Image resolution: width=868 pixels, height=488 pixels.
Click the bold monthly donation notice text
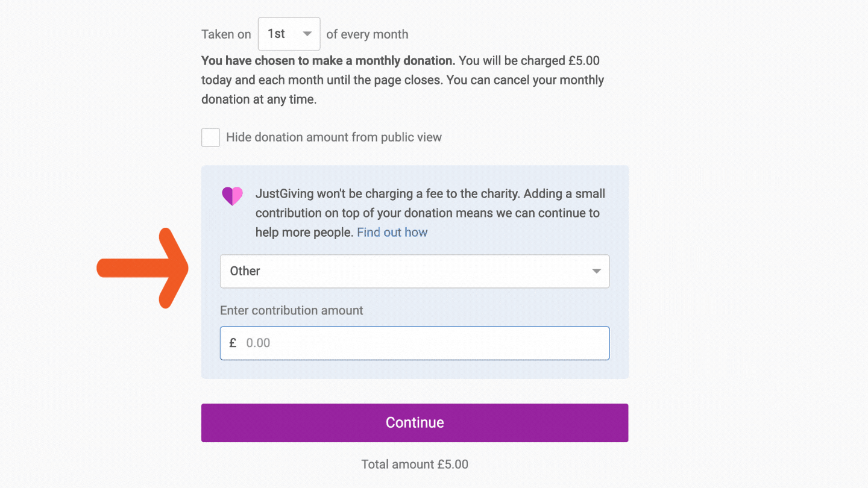tap(329, 61)
